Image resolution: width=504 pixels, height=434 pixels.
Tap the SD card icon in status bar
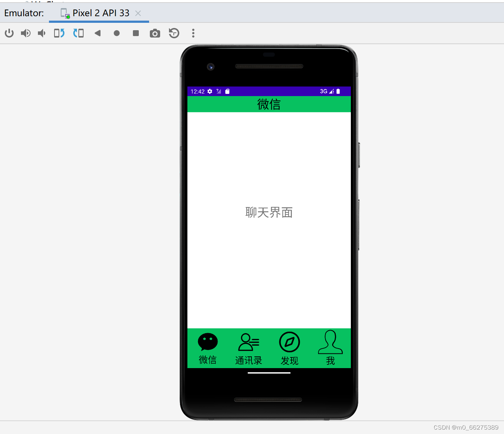pos(228,91)
